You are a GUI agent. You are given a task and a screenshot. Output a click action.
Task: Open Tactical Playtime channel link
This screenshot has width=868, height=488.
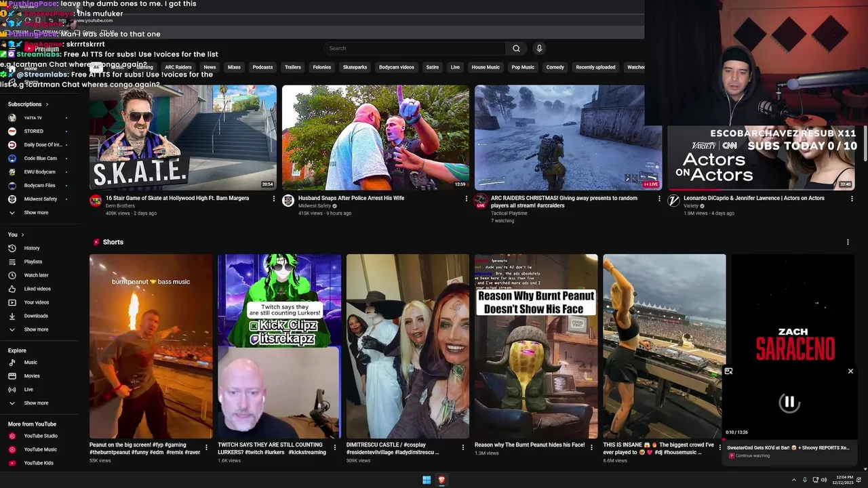(509, 213)
